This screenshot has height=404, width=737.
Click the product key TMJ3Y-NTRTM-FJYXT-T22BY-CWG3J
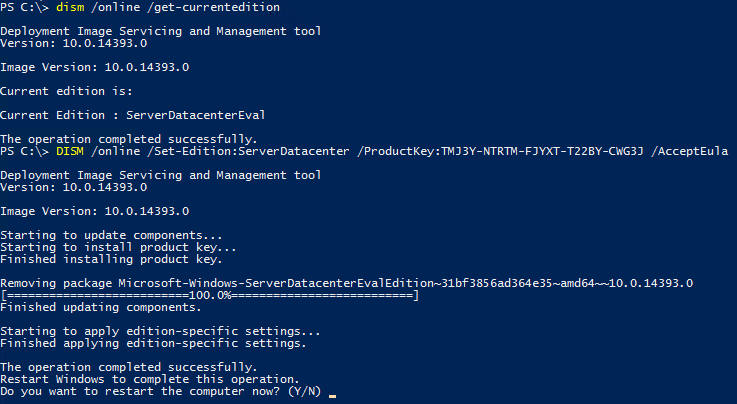click(542, 151)
